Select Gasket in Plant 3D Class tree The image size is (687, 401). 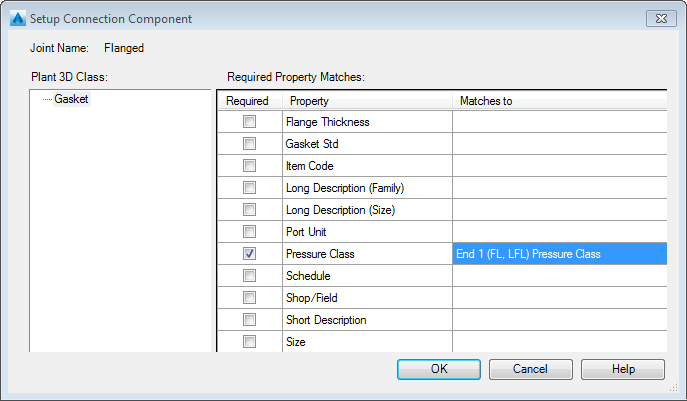pos(71,99)
